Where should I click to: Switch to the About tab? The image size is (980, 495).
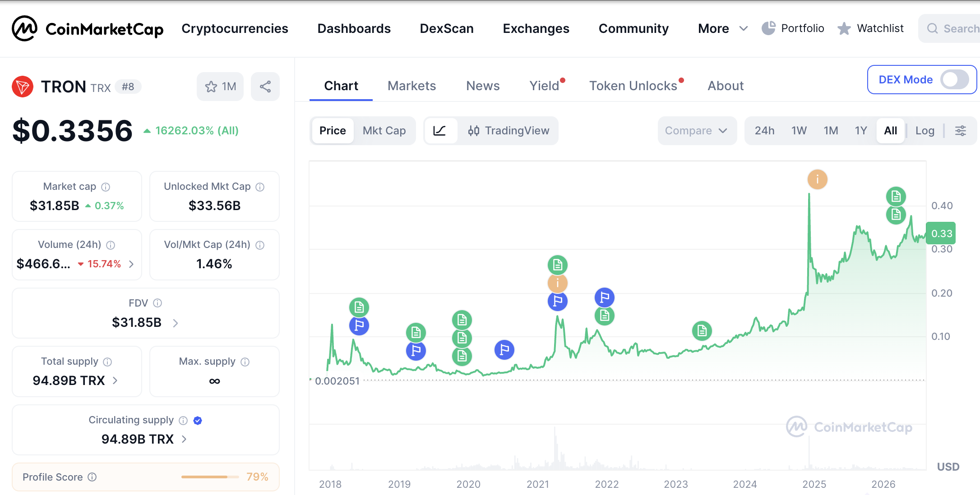[726, 86]
